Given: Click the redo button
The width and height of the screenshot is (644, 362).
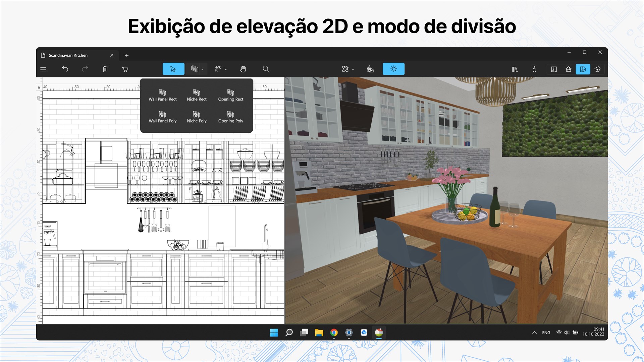Looking at the screenshot, I should 85,69.
